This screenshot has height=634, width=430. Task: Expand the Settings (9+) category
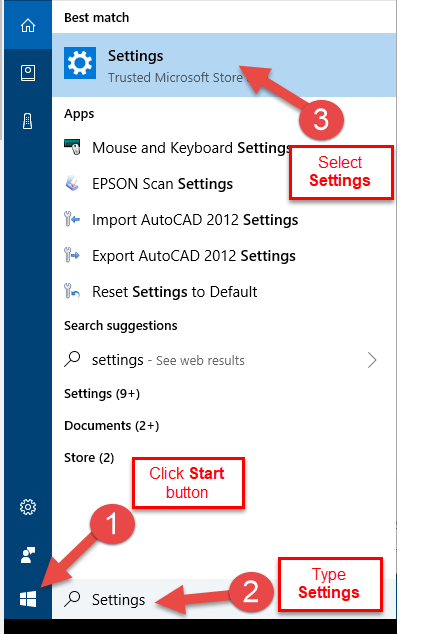click(102, 393)
